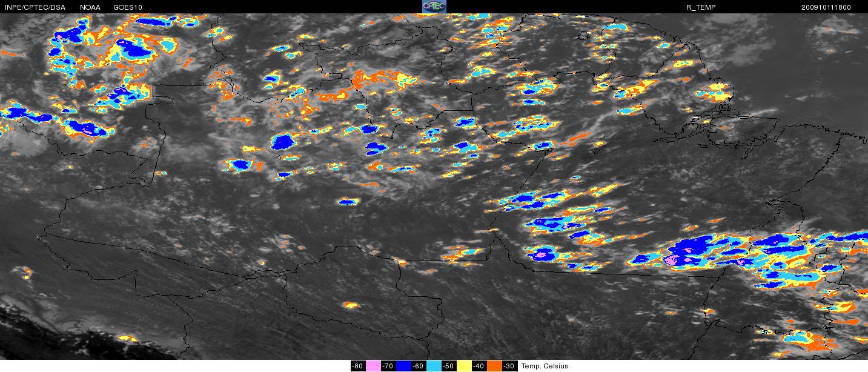Click the Temp. Celsius legend label

click(545, 366)
